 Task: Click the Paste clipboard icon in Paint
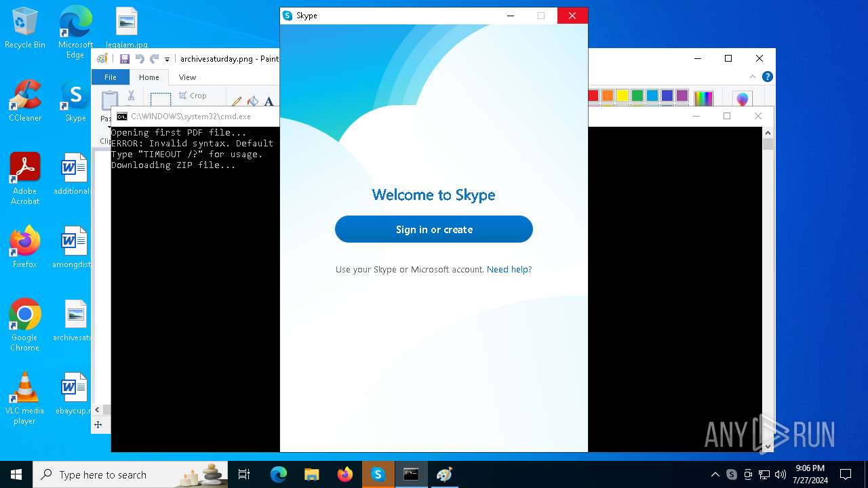tap(110, 99)
